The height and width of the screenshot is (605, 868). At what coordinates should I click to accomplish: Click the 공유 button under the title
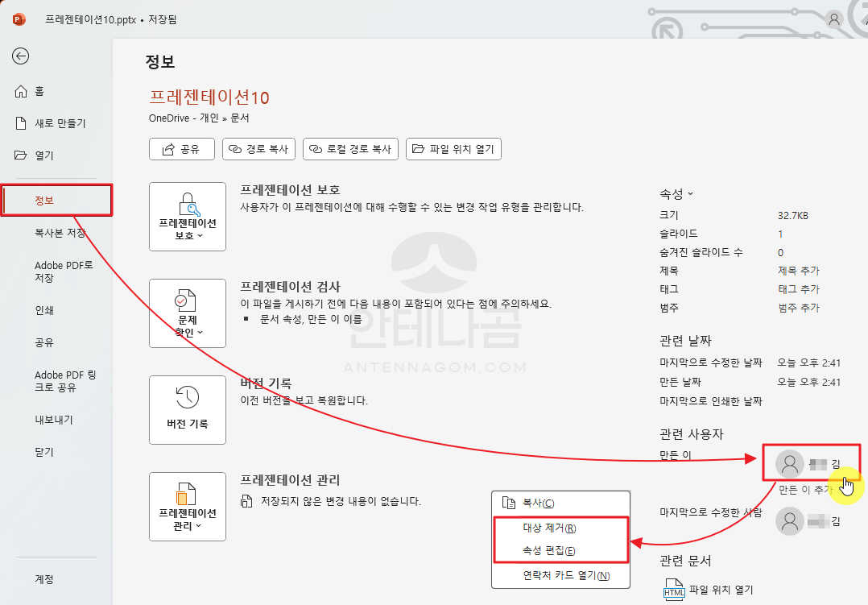182,149
